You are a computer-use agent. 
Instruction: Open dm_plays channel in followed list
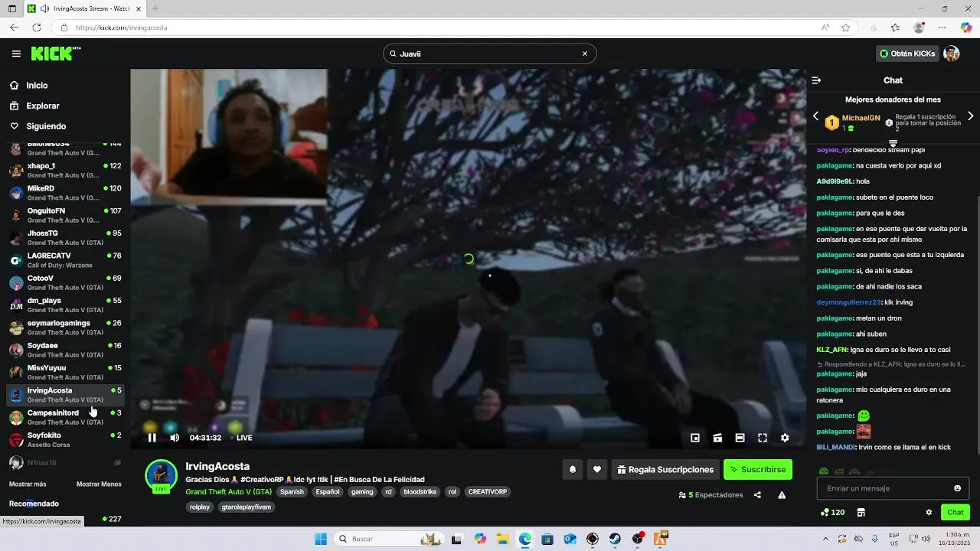[x=65, y=305]
